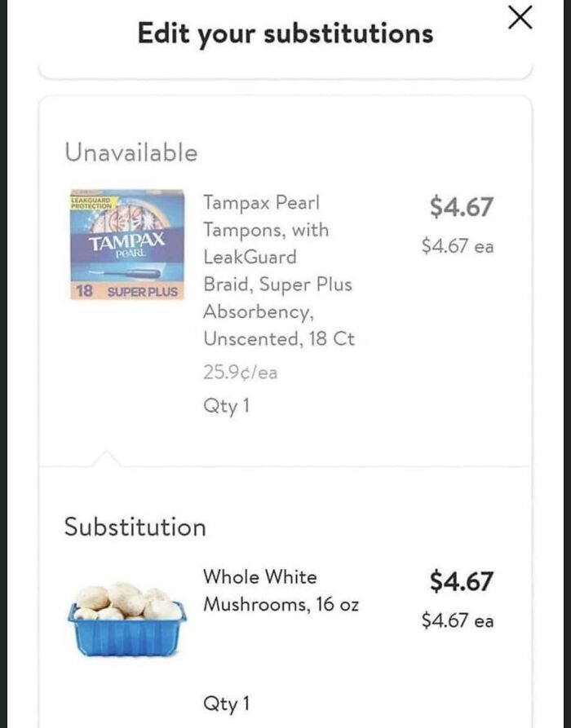Click the Edit your substitutions title
The height and width of the screenshot is (728, 571).
click(x=285, y=33)
